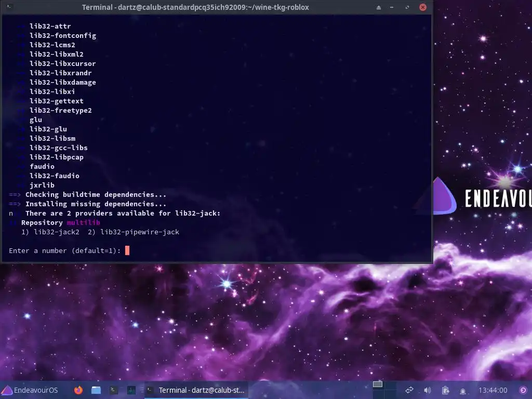Click the 'lib32-libxcursor' package line
The width and height of the screenshot is (532, 399).
click(x=62, y=63)
